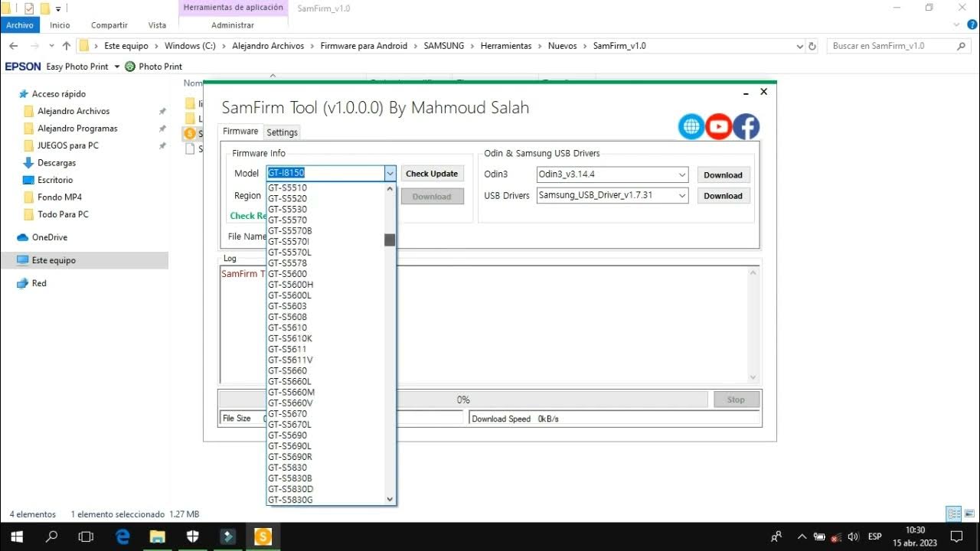This screenshot has height=551, width=980.
Task: Switch to the Settings tab
Action: [x=282, y=132]
